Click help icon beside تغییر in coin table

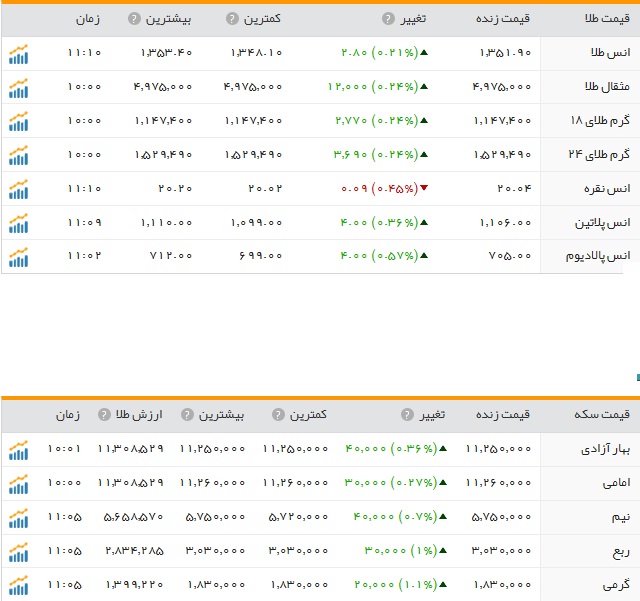click(x=407, y=414)
